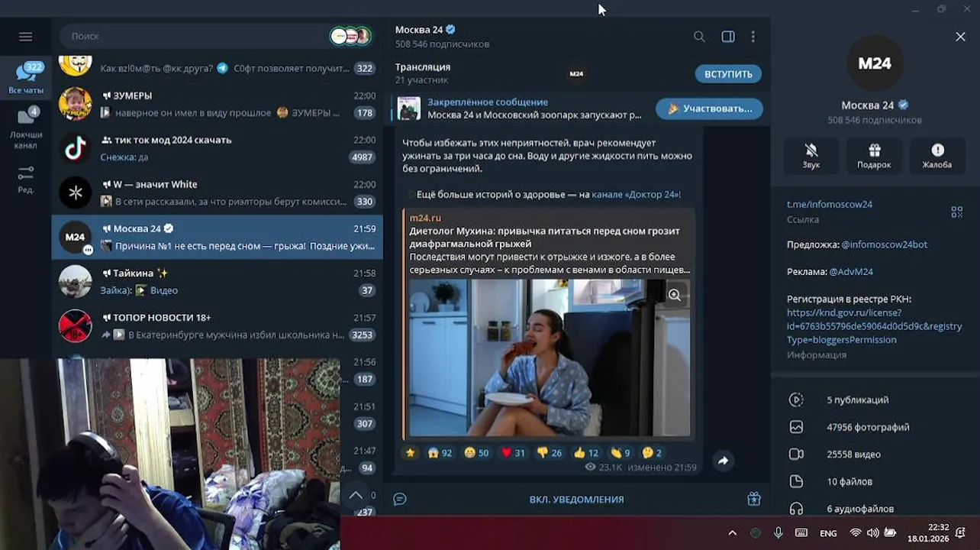This screenshot has height=550, width=980.
Task: Open the volume tray icon
Action: coord(873,533)
